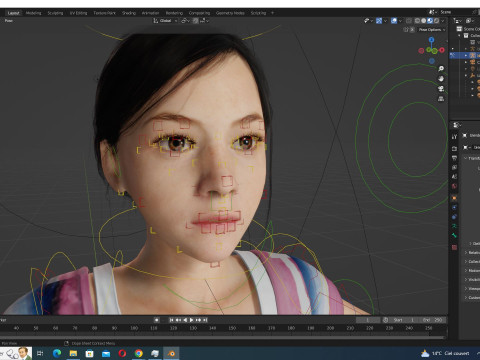This screenshot has width=480, height=360.
Task: Open the snap element options dropdown
Action: point(204,21)
